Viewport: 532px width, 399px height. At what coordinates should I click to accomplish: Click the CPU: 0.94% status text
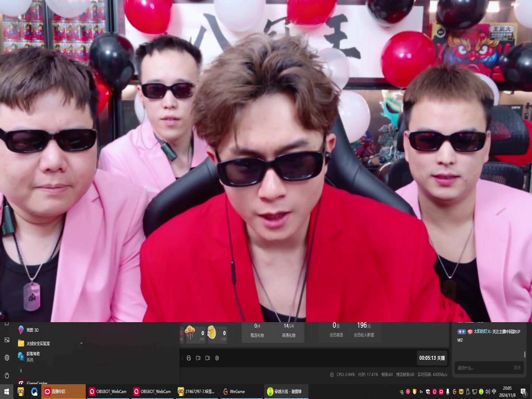coord(346,375)
